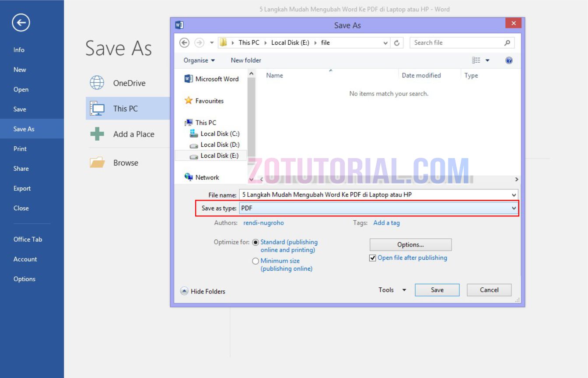Open the Organise dropdown menu

(x=199, y=60)
